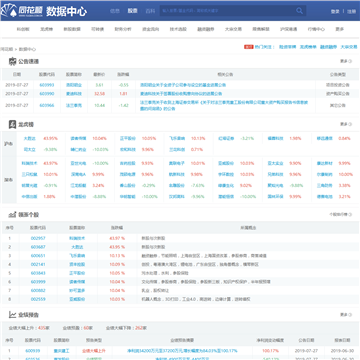This screenshot has width=360, height=360.
Task: Open the announcement title in 603990 row
Action: tap(181, 94)
